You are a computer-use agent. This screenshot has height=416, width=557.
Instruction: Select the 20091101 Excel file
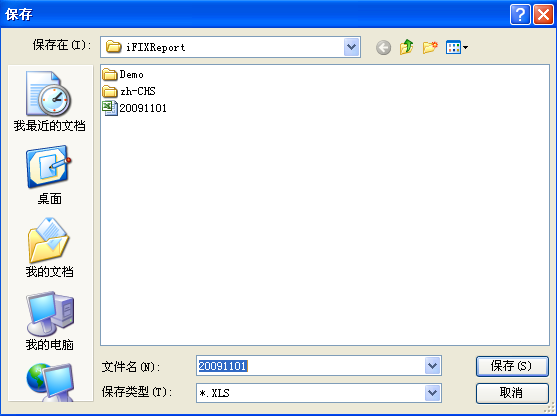(134, 108)
